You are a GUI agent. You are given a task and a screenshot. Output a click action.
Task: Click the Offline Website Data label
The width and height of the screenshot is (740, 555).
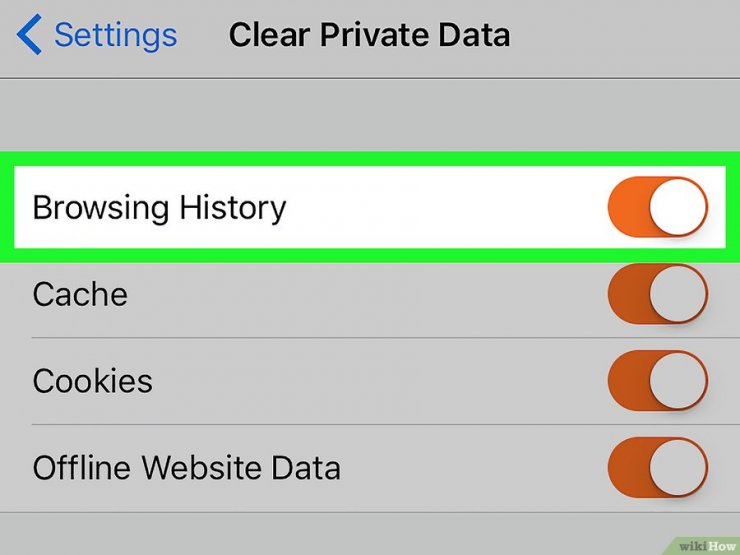click(x=186, y=468)
